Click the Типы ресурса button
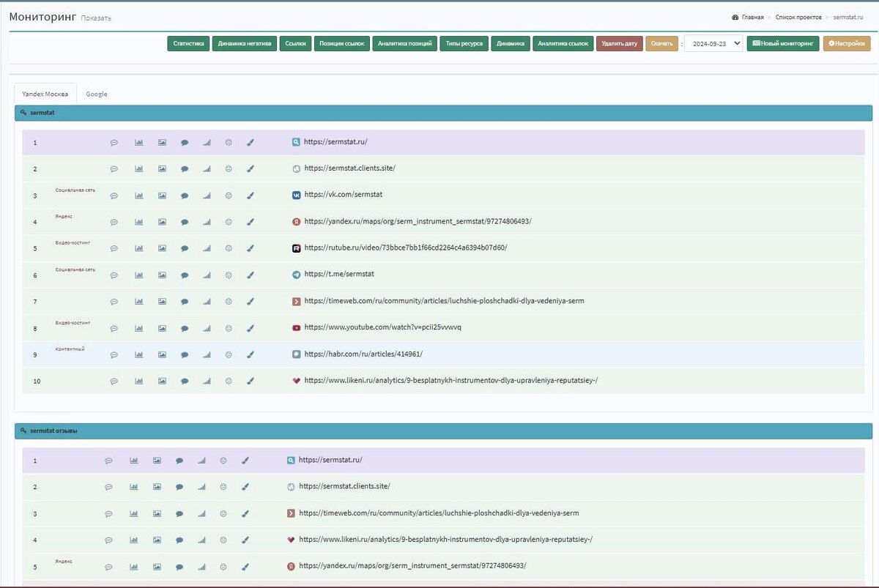879x588 pixels. (464, 44)
